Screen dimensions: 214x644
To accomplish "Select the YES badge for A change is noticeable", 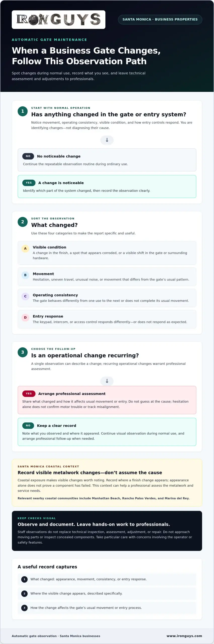I will click(x=29, y=183).
